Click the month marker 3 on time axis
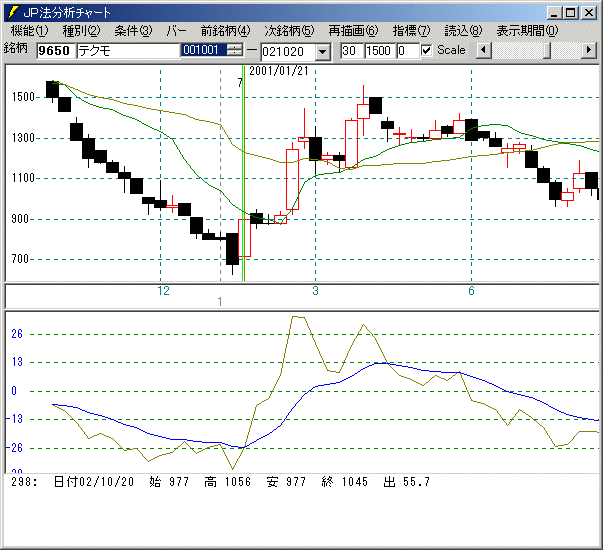Viewport: 603px width, 550px height. coord(315,291)
